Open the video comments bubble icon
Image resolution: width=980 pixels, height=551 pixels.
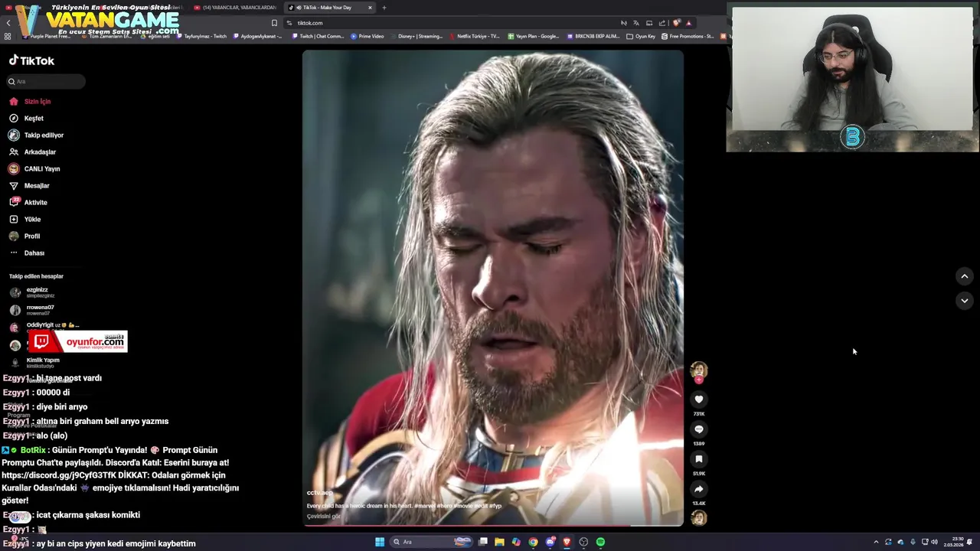[x=699, y=429]
